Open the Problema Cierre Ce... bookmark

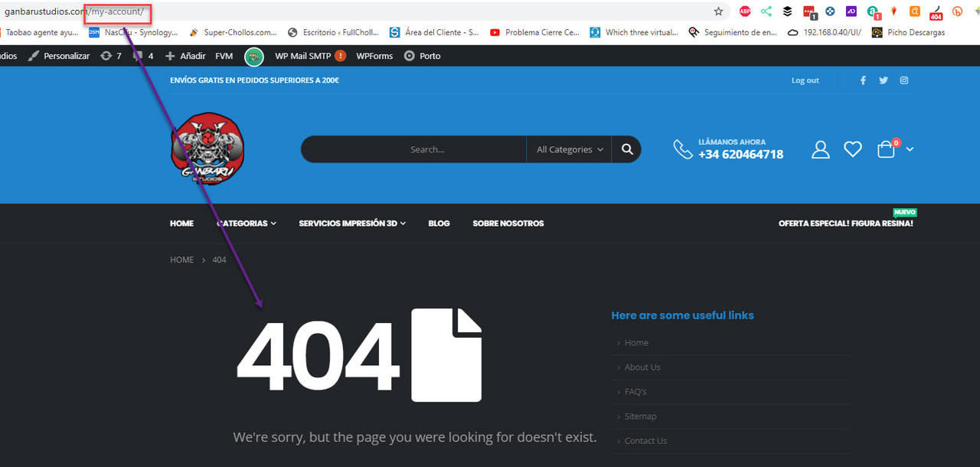click(534, 32)
